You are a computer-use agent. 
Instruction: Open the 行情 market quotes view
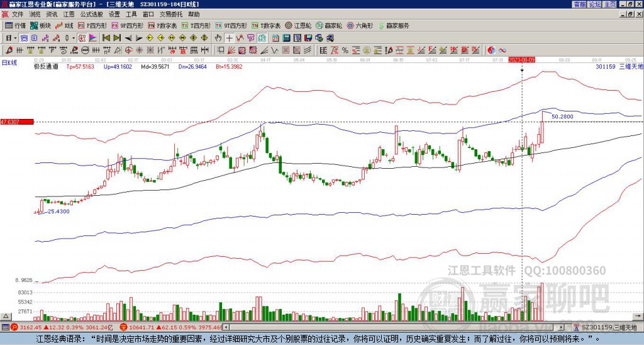pyautogui.click(x=15, y=25)
